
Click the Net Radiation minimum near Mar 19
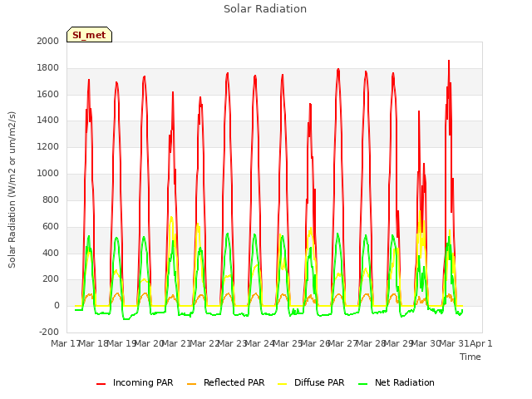(126, 319)
